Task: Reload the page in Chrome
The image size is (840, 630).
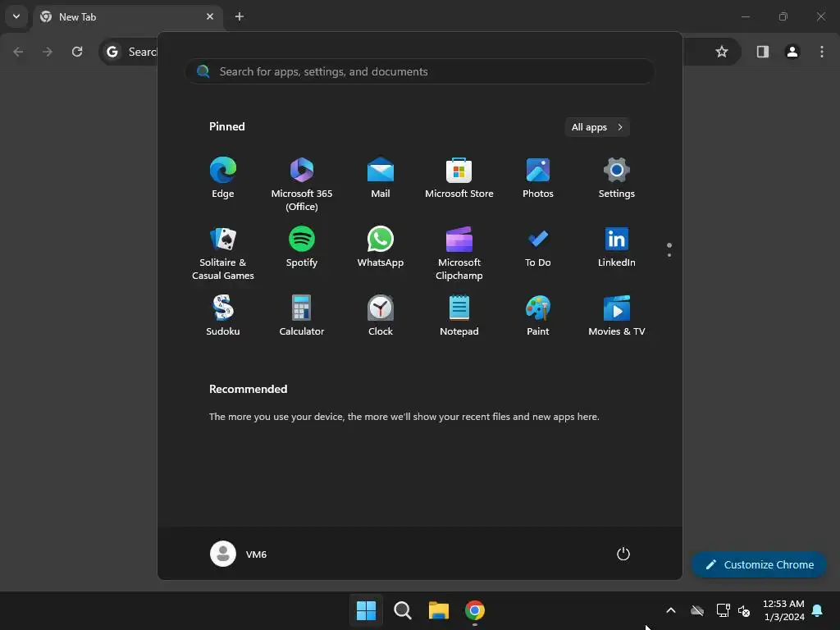Action: coord(77,52)
